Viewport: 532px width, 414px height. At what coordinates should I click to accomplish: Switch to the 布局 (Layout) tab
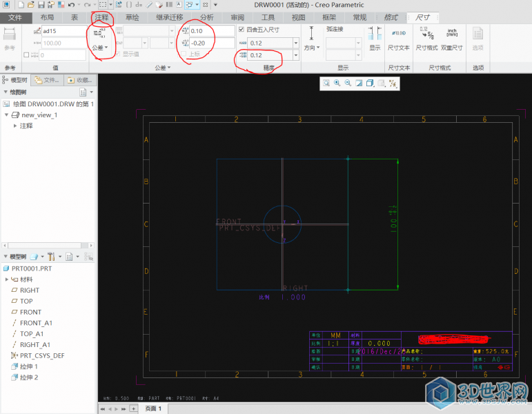point(47,18)
